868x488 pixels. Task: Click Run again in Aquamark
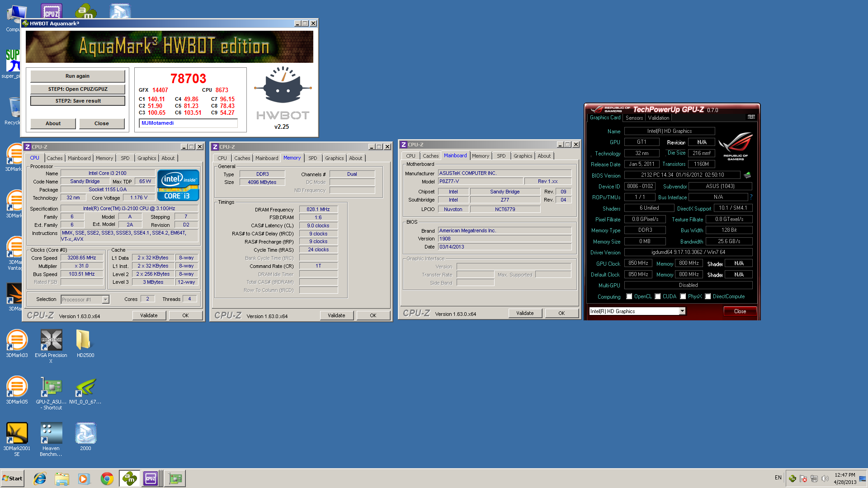pyautogui.click(x=77, y=76)
